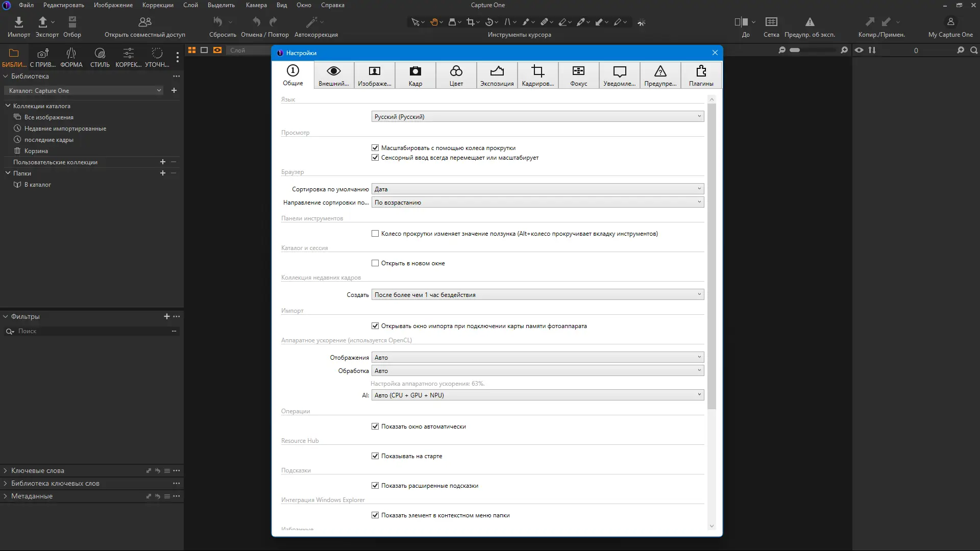
Task: Click the Auto-adjust magic wand icon
Action: 311,22
